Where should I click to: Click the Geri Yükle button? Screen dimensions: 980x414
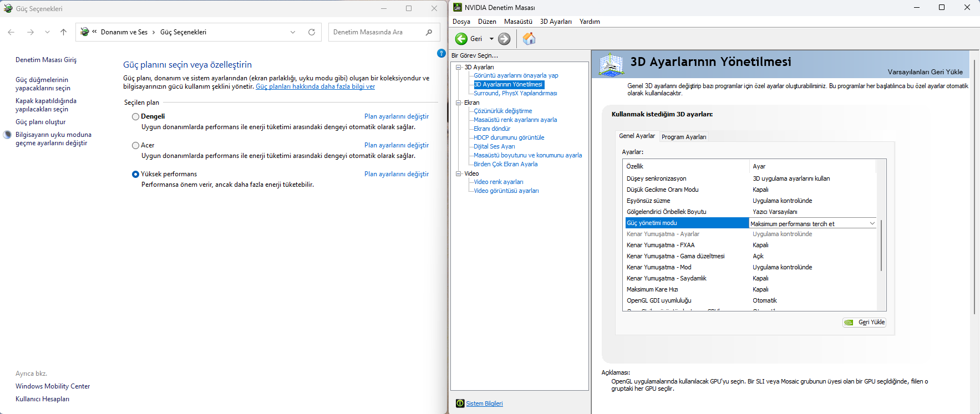(x=864, y=323)
